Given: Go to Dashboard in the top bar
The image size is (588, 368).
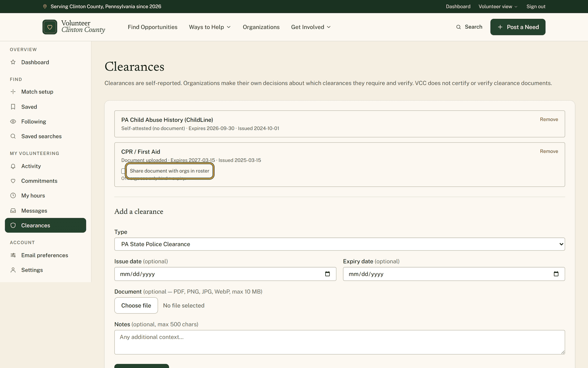Looking at the screenshot, I should point(458,7).
